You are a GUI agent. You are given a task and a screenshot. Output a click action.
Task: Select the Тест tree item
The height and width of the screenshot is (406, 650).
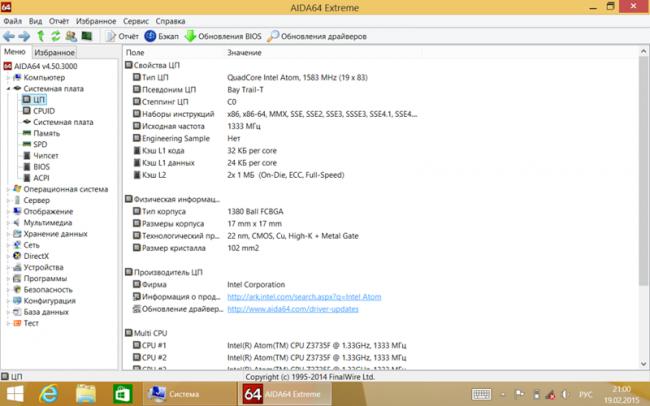click(x=26, y=323)
